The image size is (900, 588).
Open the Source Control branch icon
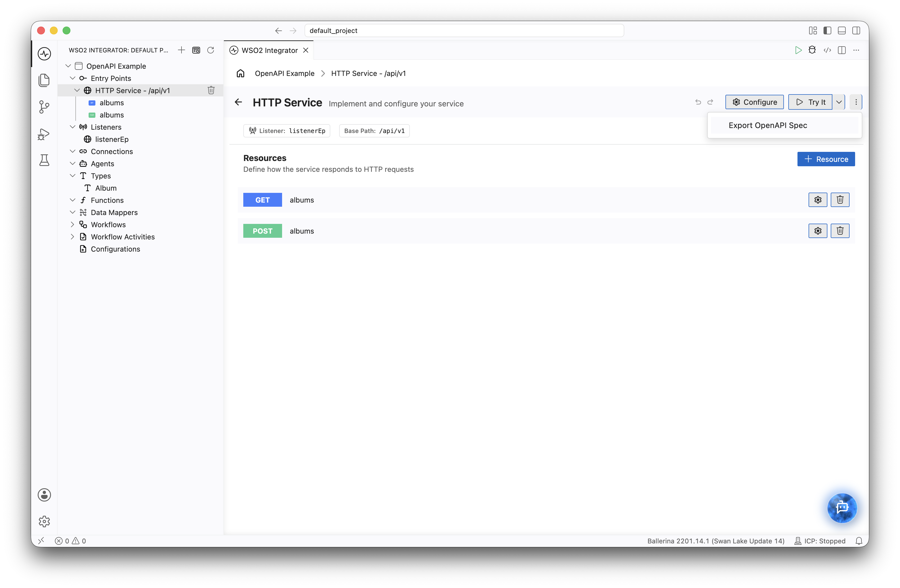[44, 107]
